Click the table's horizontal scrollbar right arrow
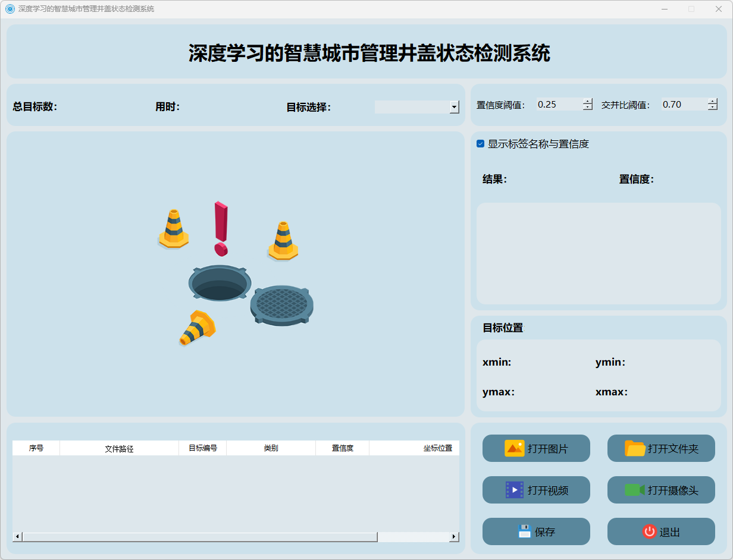Screen dimensions: 733x560 454,537
